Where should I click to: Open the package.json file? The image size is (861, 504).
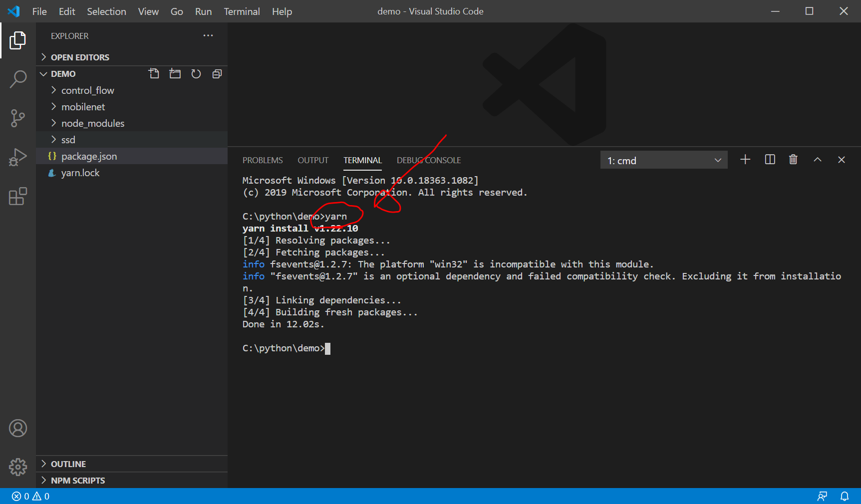[132, 156]
